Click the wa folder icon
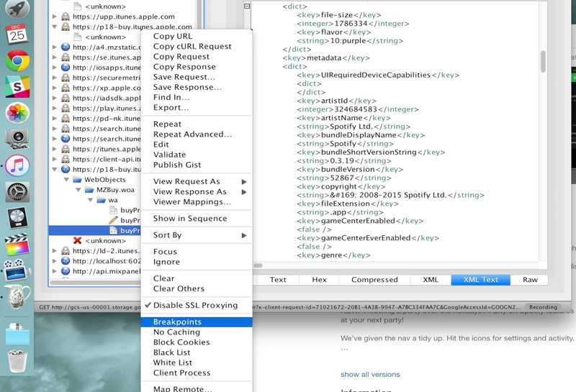This screenshot has height=392, width=576. (102, 200)
